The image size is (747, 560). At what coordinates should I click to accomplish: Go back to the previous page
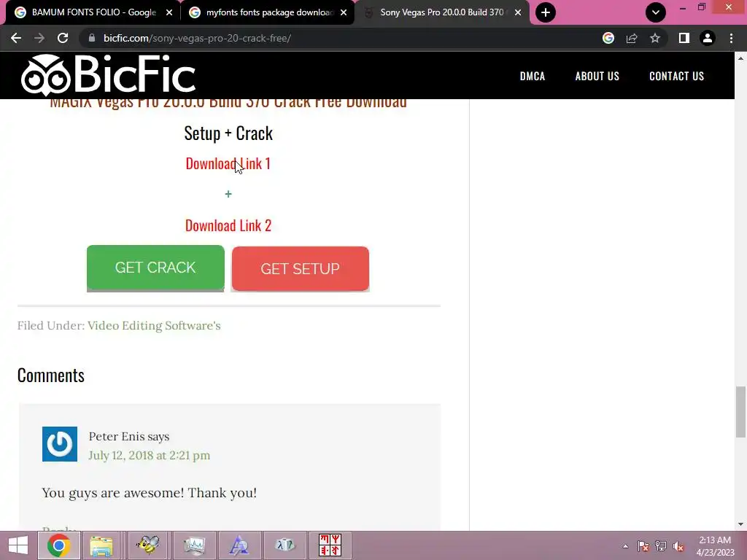(x=16, y=38)
